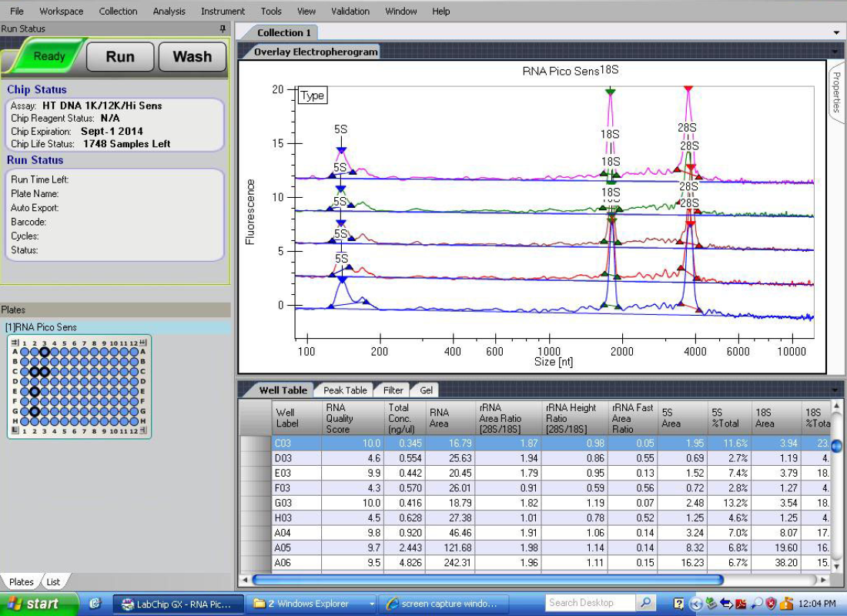Open the Instrument menu
Image resolution: width=847 pixels, height=616 pixels.
tap(223, 11)
